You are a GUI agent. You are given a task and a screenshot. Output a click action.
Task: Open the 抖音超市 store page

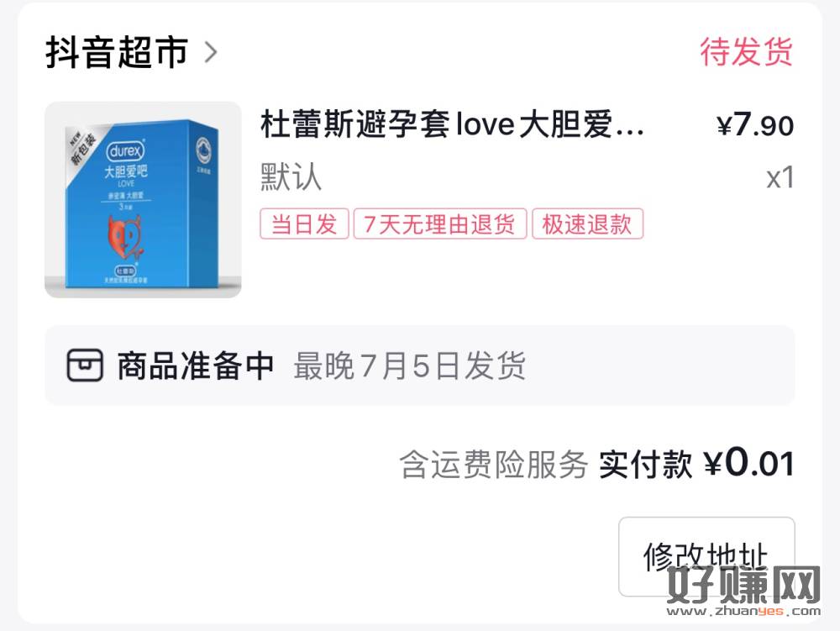117,52
